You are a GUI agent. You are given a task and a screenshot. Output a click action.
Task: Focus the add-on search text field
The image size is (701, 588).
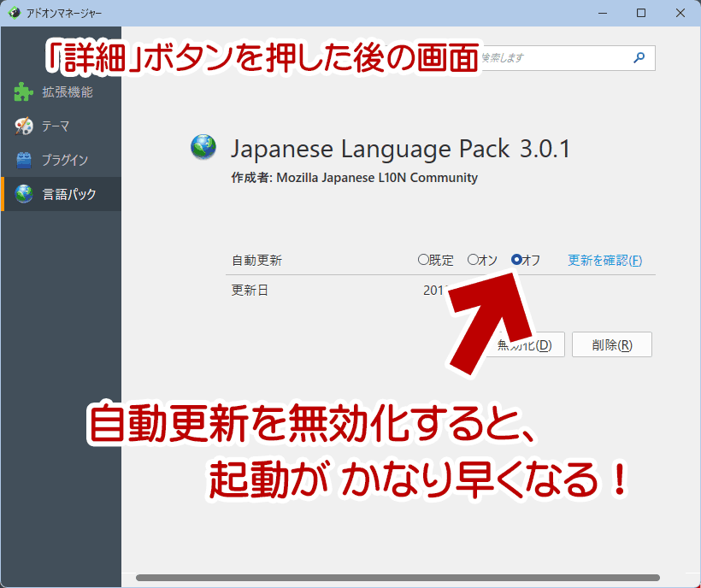coord(556,58)
